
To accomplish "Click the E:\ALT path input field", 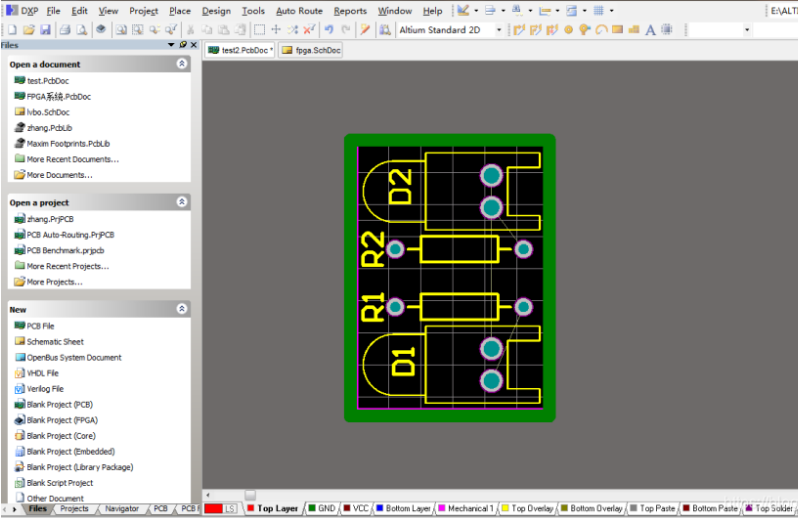I will [783, 11].
